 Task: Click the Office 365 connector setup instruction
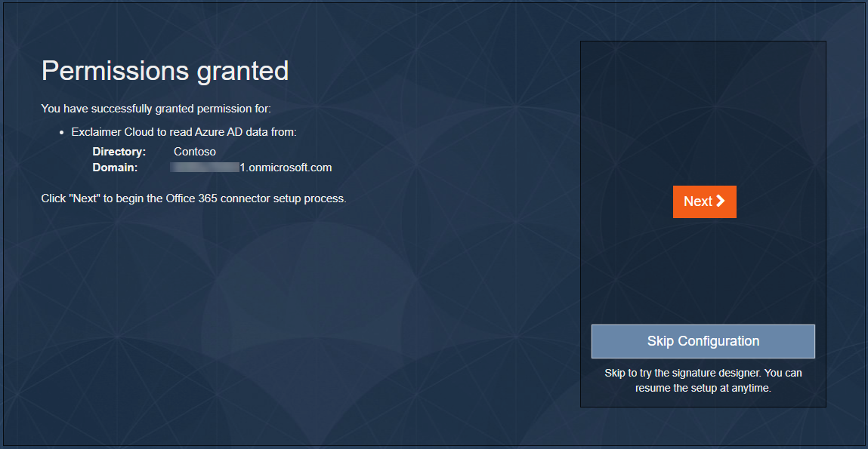coord(193,199)
